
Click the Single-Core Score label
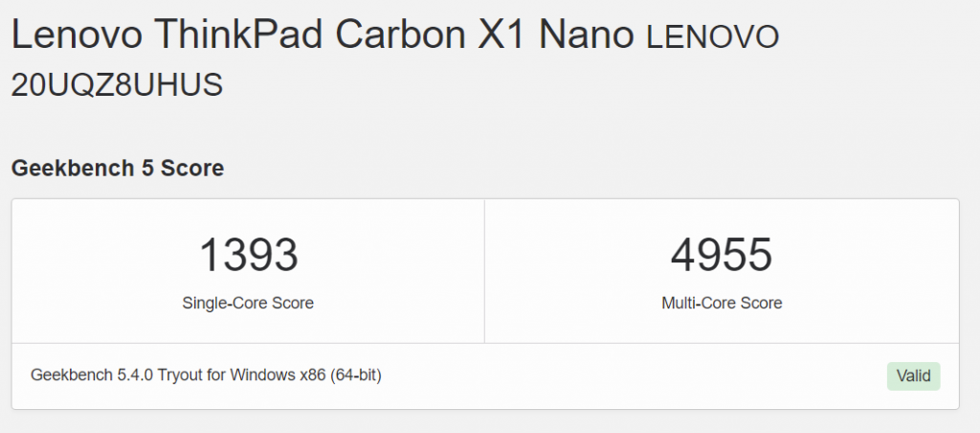click(248, 304)
